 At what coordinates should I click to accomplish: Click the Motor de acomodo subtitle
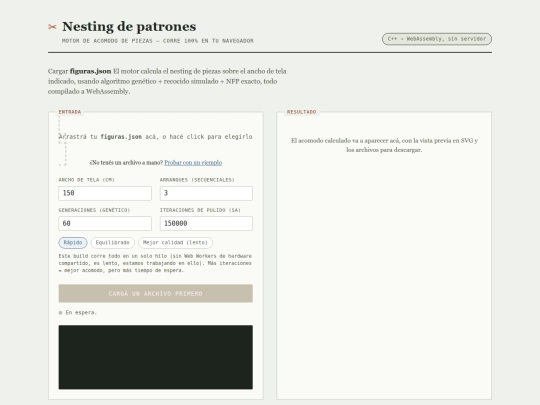coord(158,41)
